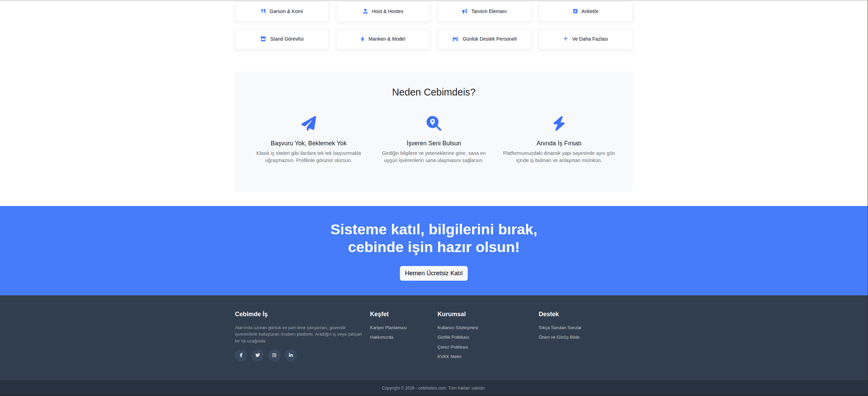Click the poll icon in the Anketör card
Image resolution: width=868 pixels, height=396 pixels.
coord(575,11)
